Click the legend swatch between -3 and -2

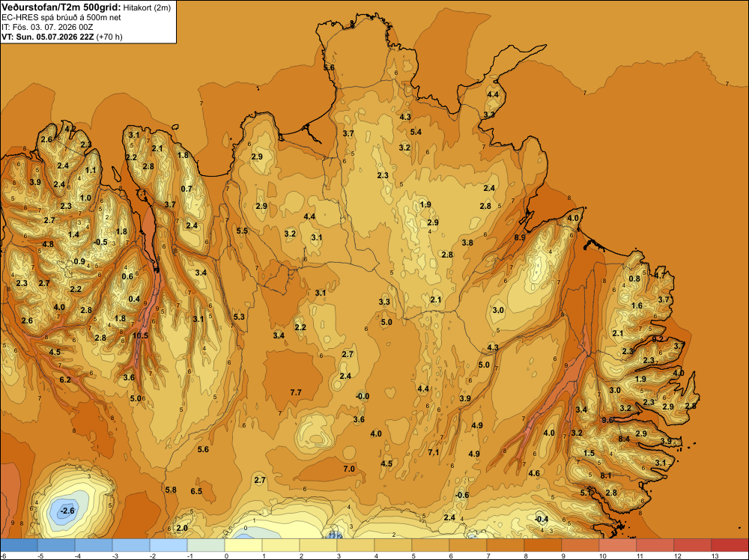[x=131, y=545]
